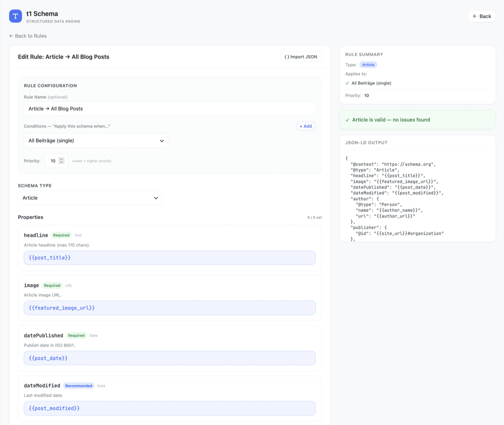Click the "publisher": { line in JSON output
The width and height of the screenshot is (504, 425).
[x=369, y=227]
